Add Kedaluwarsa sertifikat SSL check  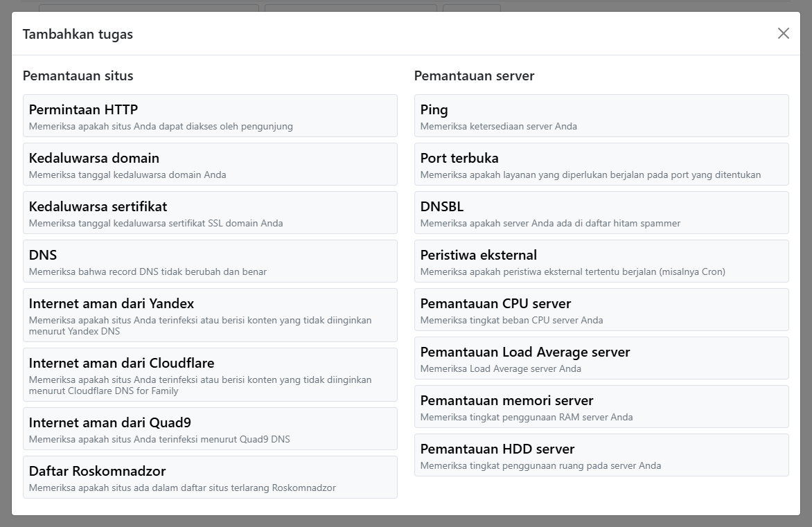point(210,213)
